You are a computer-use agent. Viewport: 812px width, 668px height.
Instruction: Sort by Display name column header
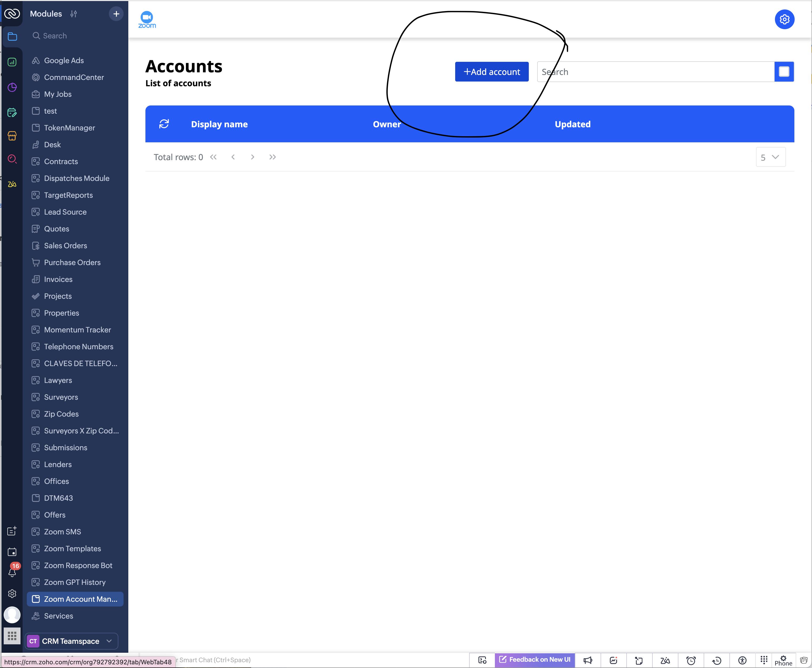click(219, 124)
